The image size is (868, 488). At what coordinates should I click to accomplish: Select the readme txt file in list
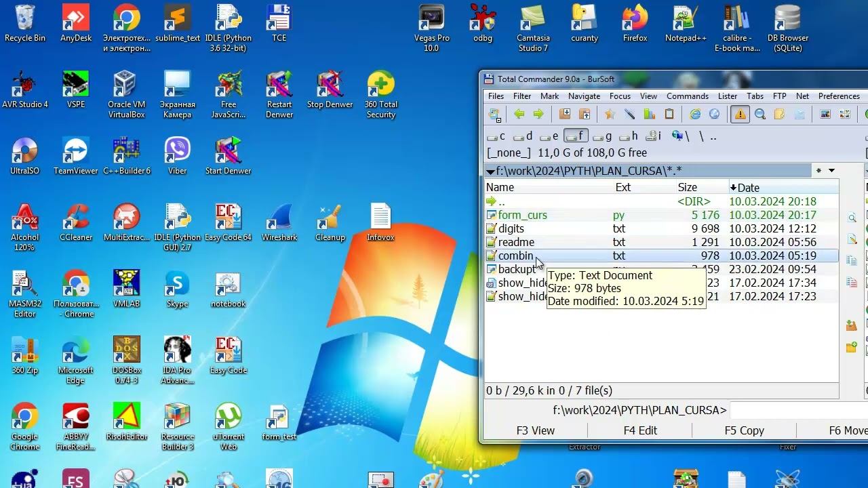coord(516,242)
